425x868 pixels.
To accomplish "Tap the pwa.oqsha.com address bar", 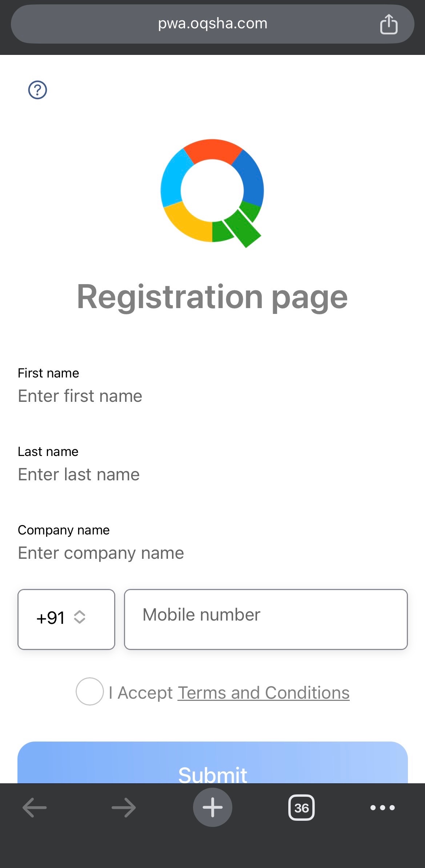I will 212,24.
